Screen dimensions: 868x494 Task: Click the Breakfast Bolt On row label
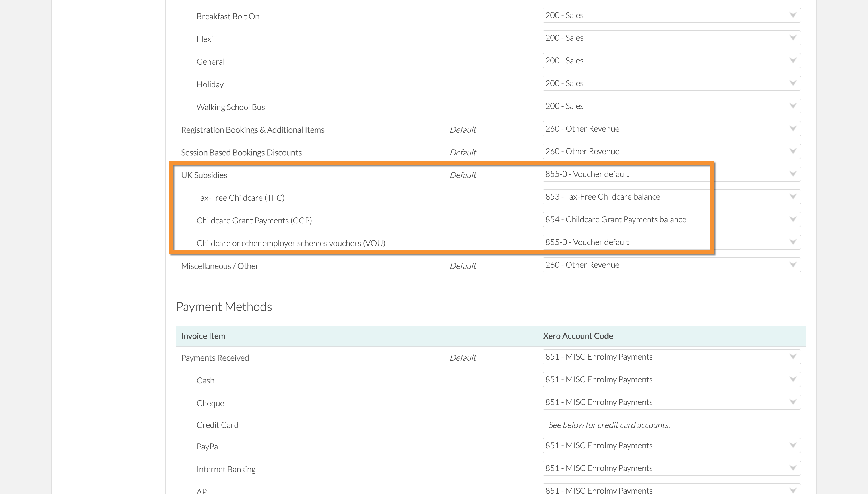point(228,16)
